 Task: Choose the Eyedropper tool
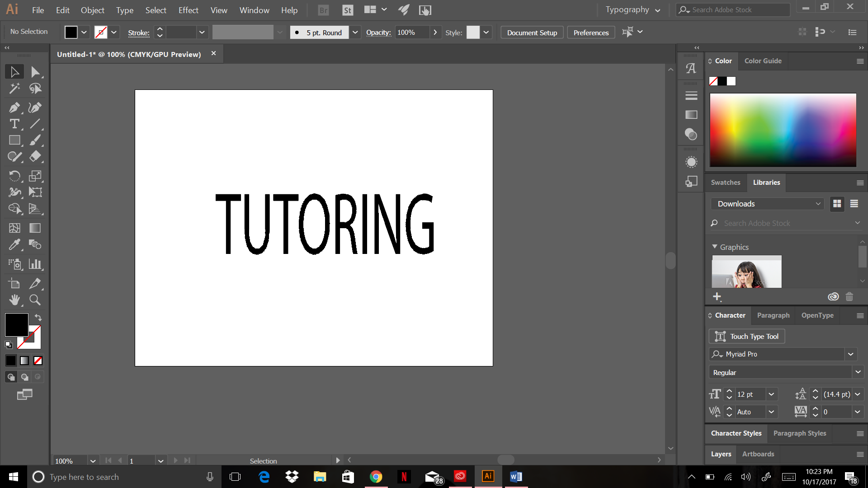(14, 244)
